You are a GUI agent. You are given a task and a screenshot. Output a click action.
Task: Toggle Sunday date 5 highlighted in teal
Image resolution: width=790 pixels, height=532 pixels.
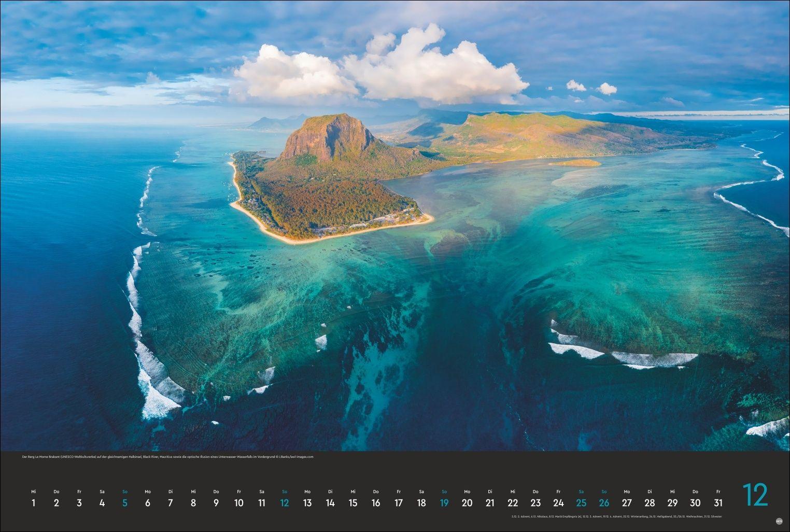(x=125, y=502)
